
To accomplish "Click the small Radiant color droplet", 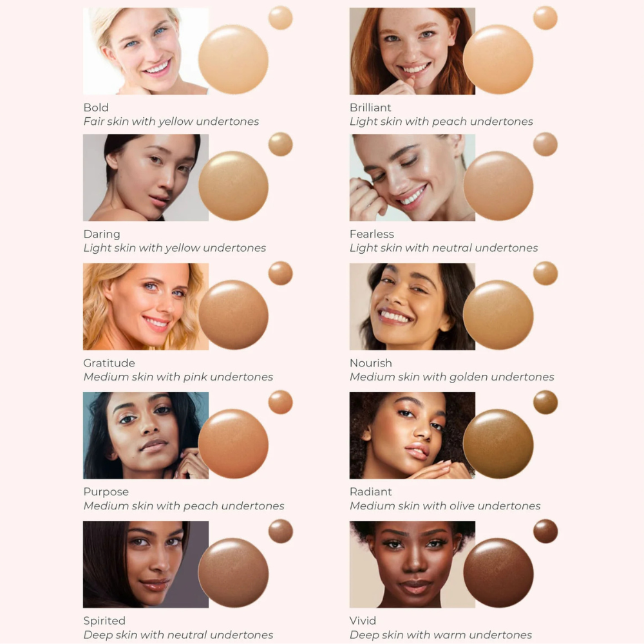I will [x=545, y=402].
